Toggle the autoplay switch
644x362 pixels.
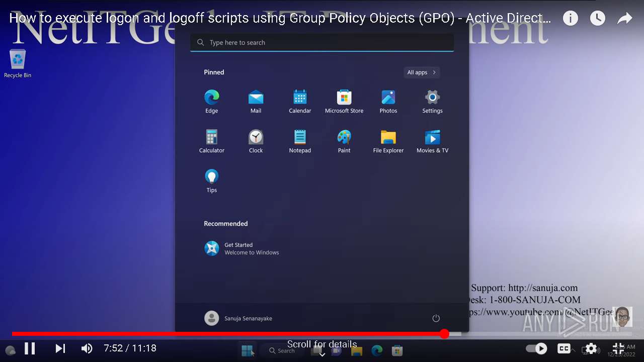click(x=536, y=348)
